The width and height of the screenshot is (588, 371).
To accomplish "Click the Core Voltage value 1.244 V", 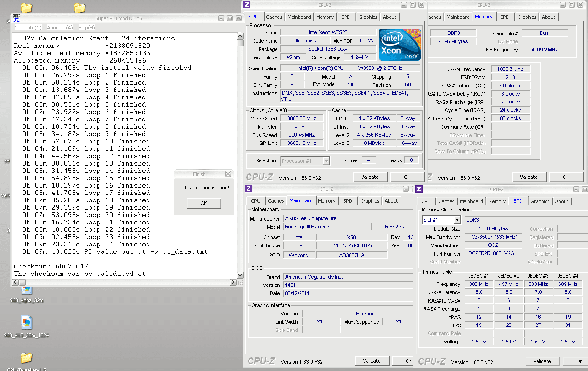I will pos(359,57).
